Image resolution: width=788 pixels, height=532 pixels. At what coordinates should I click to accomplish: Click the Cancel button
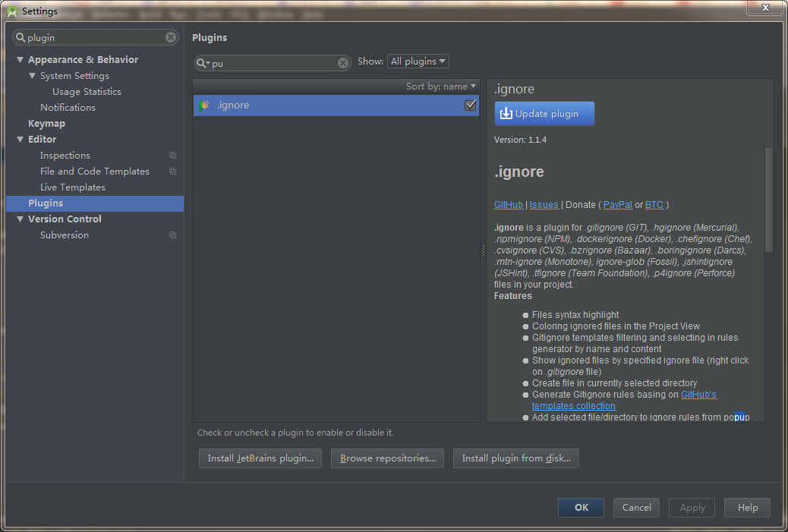click(x=636, y=508)
